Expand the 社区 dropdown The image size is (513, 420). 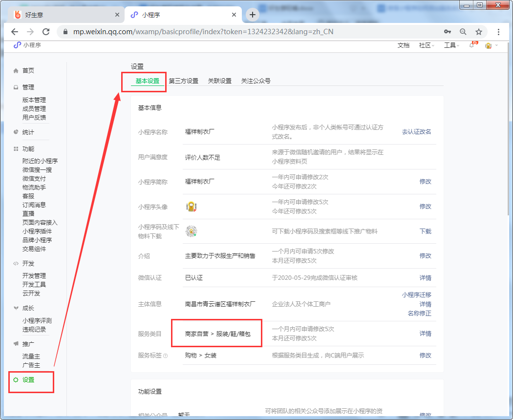(x=427, y=45)
